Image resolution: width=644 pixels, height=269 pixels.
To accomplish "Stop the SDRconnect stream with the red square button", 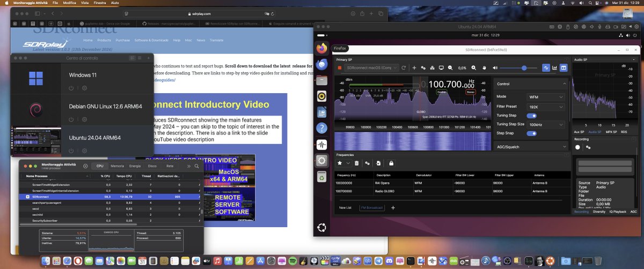I will [x=340, y=68].
